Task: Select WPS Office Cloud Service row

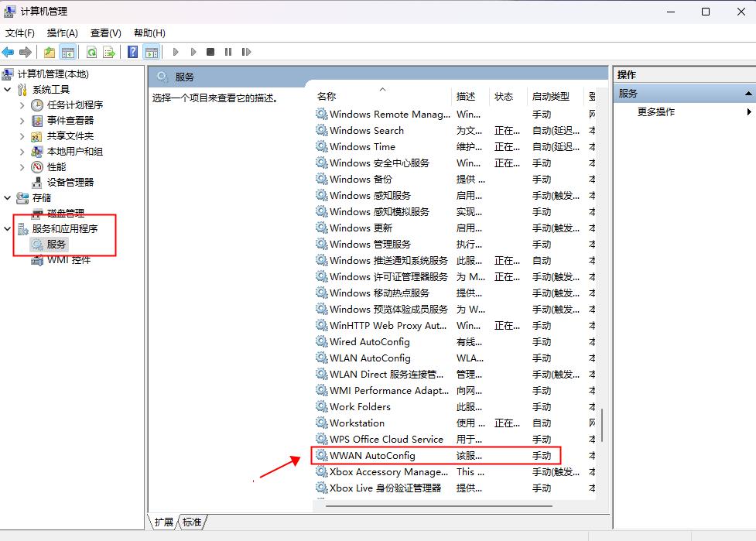Action: click(456, 439)
